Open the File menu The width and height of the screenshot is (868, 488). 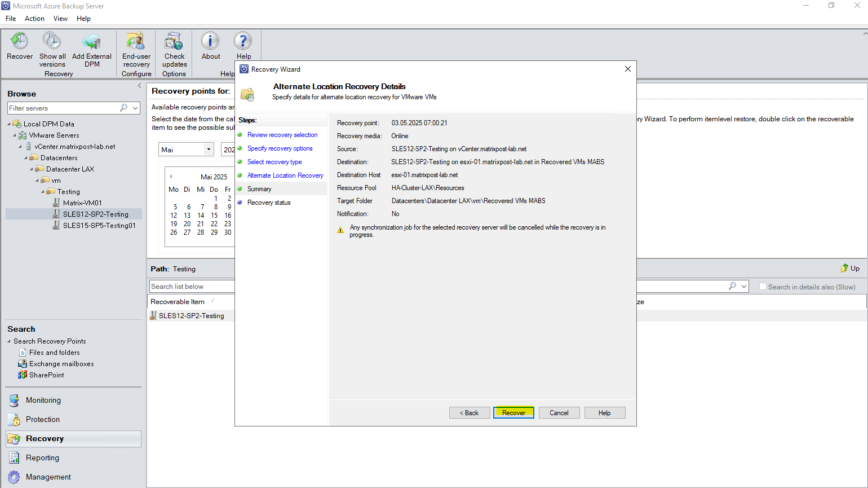click(x=11, y=19)
